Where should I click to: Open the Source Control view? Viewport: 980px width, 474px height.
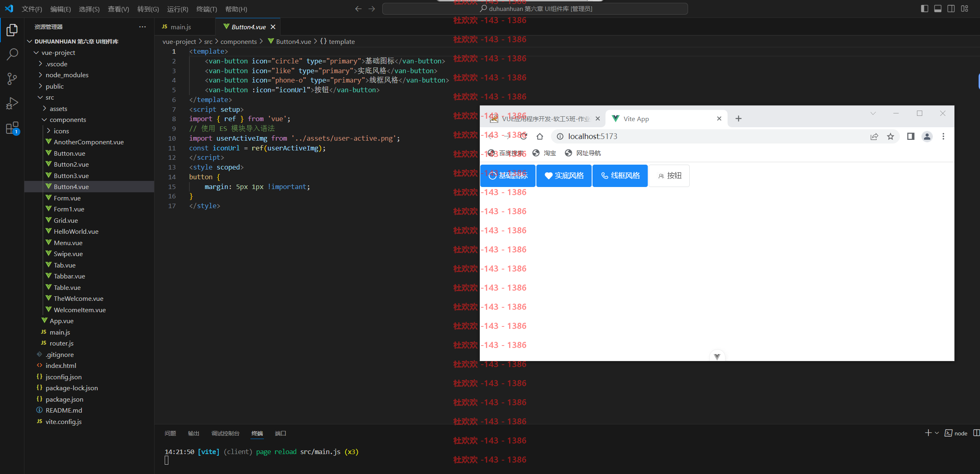click(x=12, y=78)
